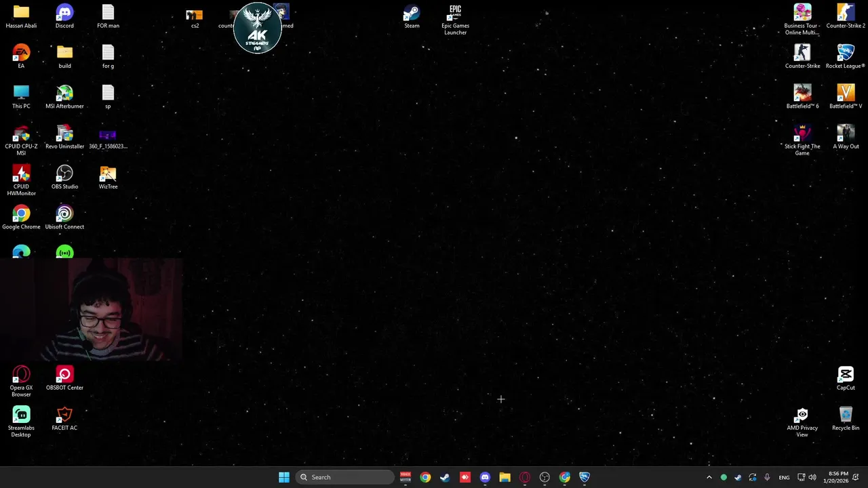Select the 'sp' text file icon
The width and height of the screenshot is (868, 488).
108,97
